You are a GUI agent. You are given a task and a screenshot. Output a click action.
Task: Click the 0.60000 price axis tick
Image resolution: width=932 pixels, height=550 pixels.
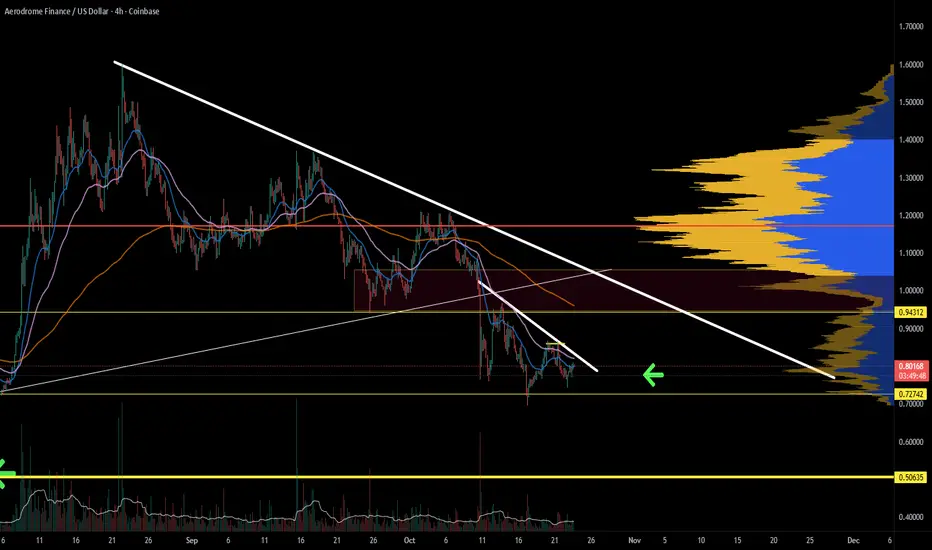(911, 442)
